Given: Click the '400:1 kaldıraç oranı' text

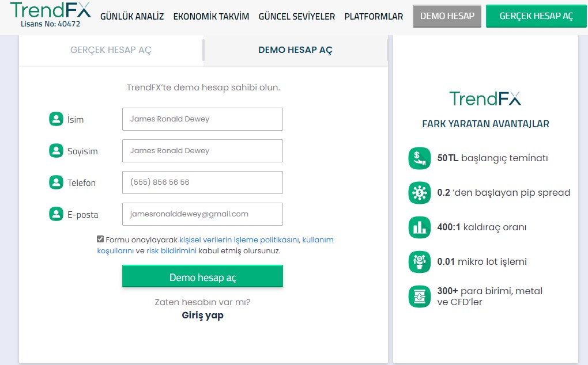Looking at the screenshot, I should pyautogui.click(x=482, y=227).
